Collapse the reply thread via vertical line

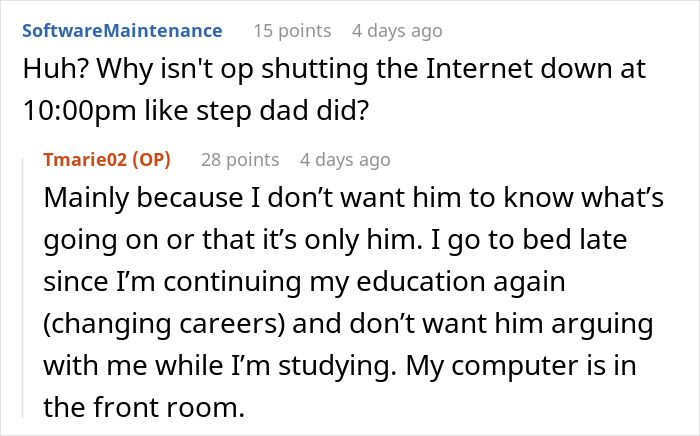[23, 288]
